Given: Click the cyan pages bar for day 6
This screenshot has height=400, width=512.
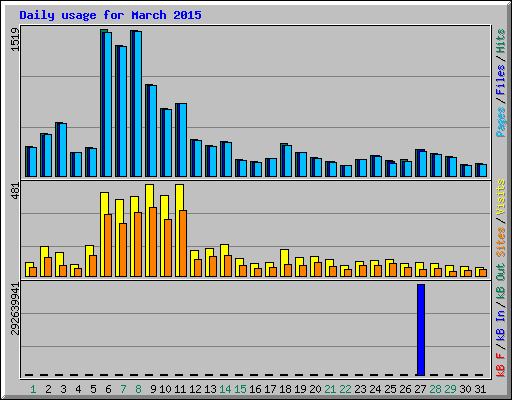Looking at the screenshot, I should click(108, 104).
